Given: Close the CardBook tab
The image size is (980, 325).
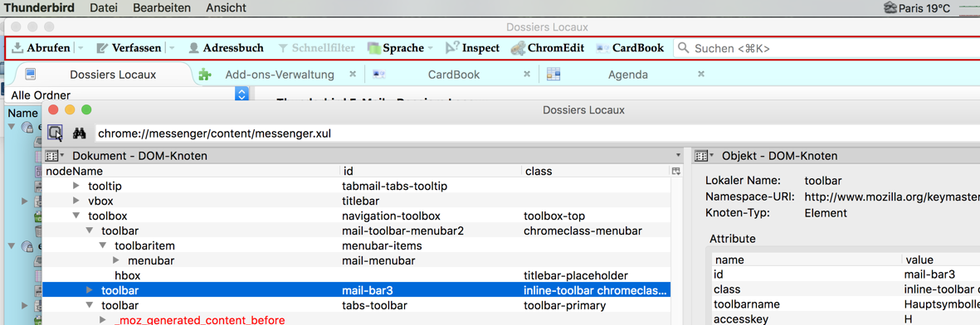Looking at the screenshot, I should coord(527,74).
